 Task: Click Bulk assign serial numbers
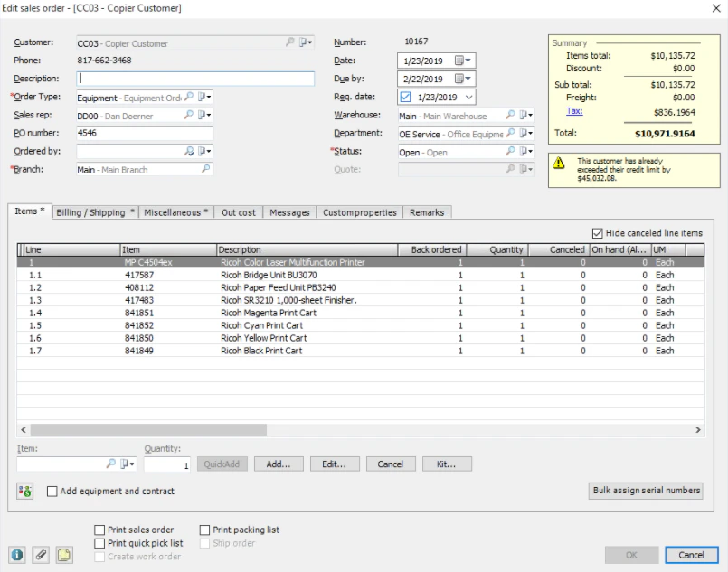646,490
